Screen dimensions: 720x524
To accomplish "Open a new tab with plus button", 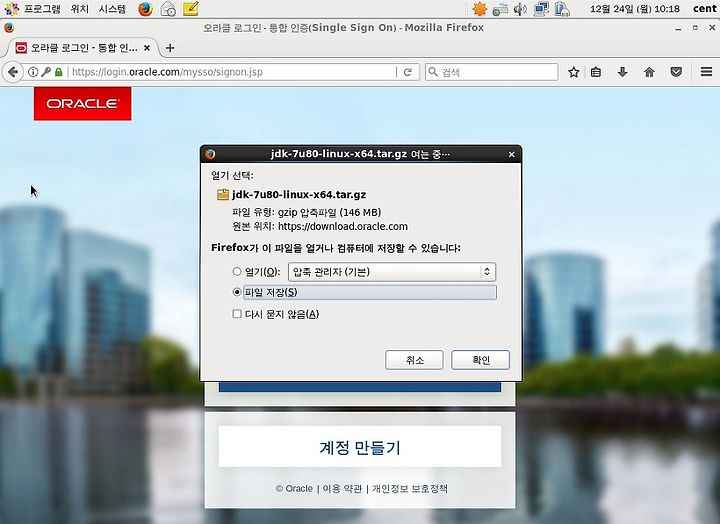I will tap(170, 48).
